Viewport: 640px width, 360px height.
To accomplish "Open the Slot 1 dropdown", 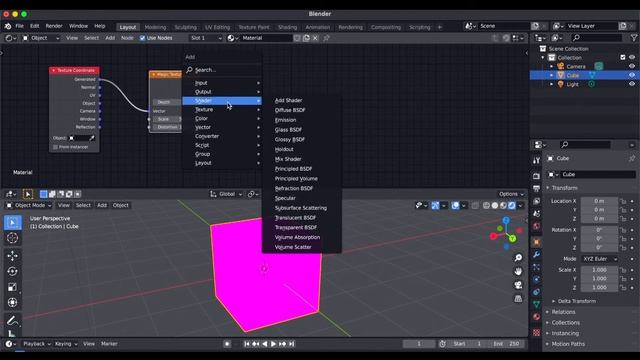I will (206, 38).
